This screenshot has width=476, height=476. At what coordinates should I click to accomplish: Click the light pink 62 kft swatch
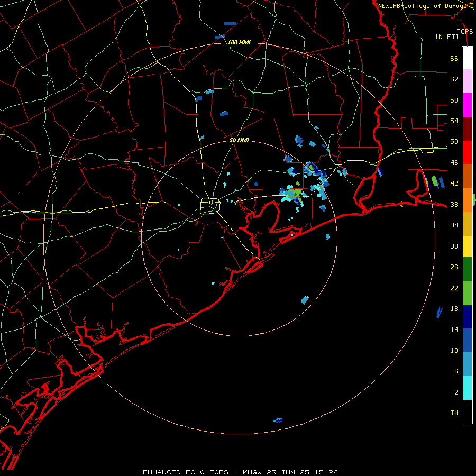(x=467, y=81)
